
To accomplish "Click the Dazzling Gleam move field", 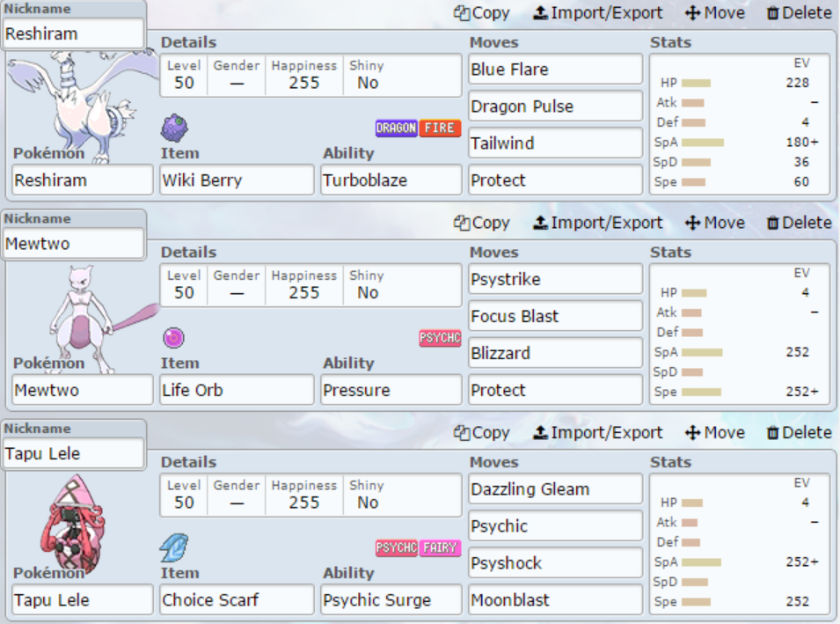I will pos(556,489).
